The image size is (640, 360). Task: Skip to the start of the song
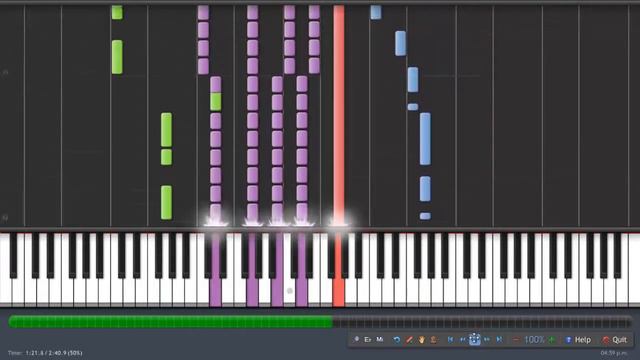(x=451, y=340)
